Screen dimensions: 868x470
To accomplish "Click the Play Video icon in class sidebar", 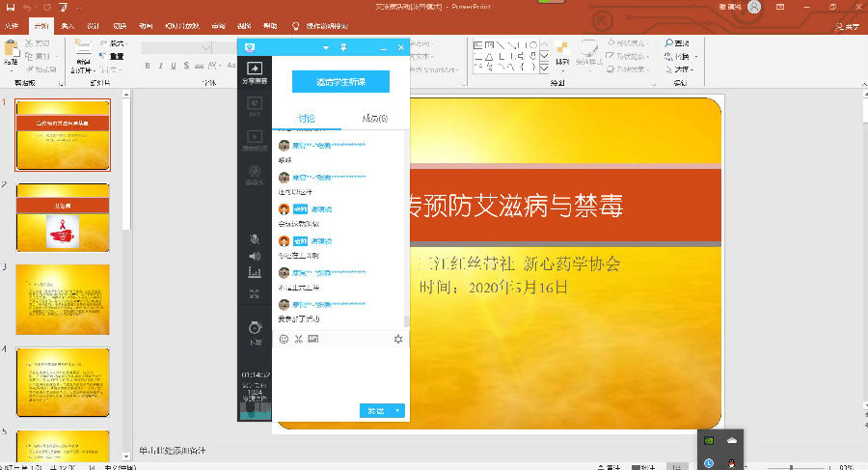I will [255, 141].
